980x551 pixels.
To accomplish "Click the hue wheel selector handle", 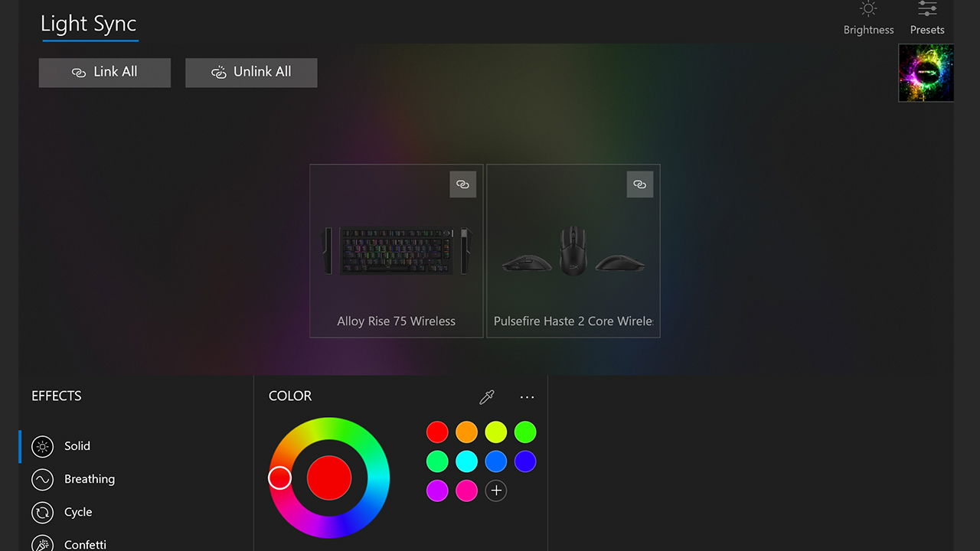I will [279, 478].
